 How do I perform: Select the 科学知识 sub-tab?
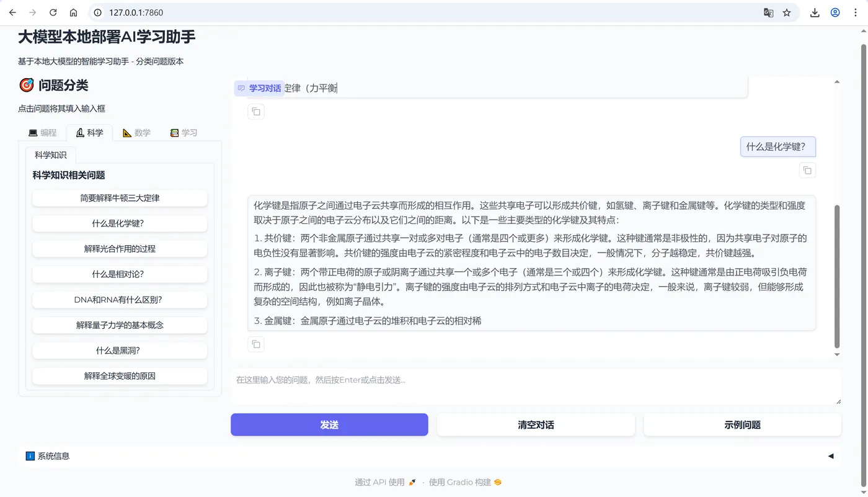(50, 155)
